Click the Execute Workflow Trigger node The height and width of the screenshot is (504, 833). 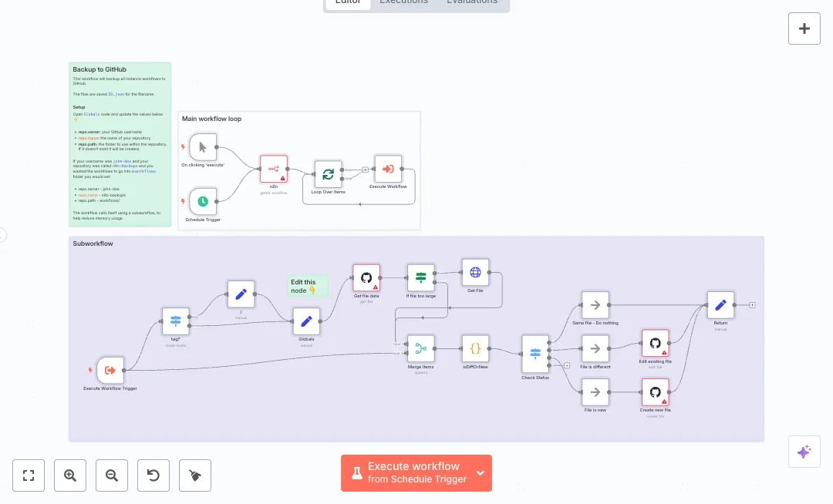tap(110, 371)
